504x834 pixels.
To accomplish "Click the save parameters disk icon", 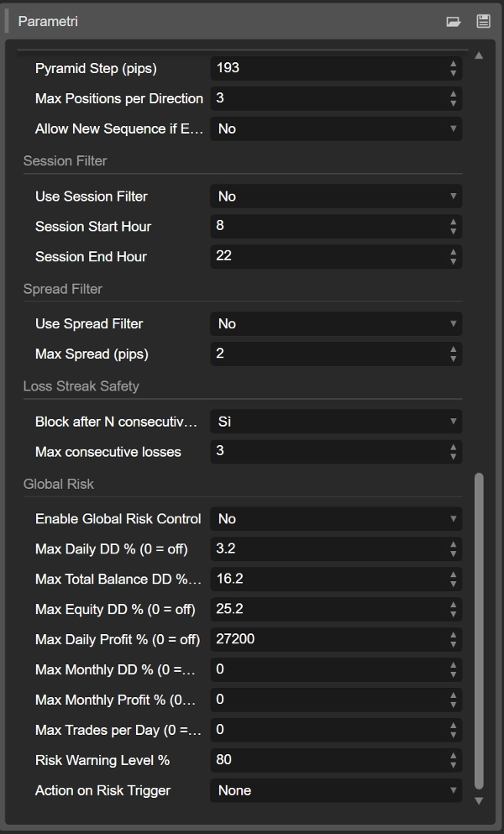I will pyautogui.click(x=483, y=22).
